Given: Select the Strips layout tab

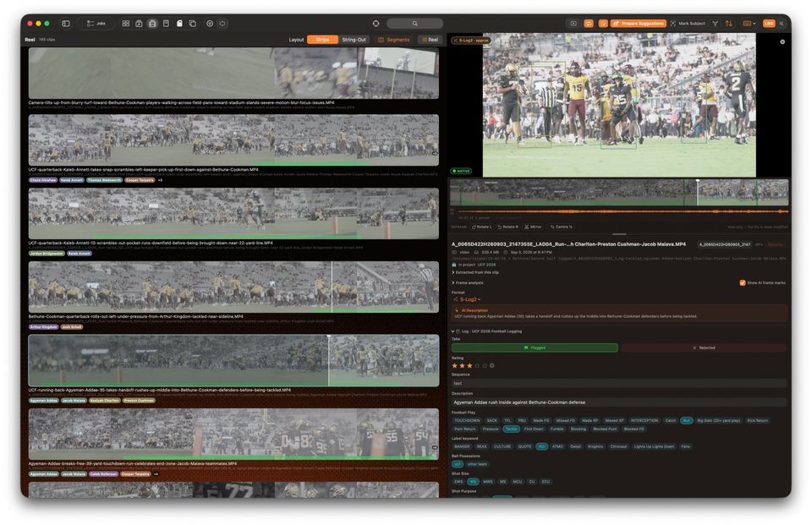Looking at the screenshot, I should pyautogui.click(x=322, y=40).
